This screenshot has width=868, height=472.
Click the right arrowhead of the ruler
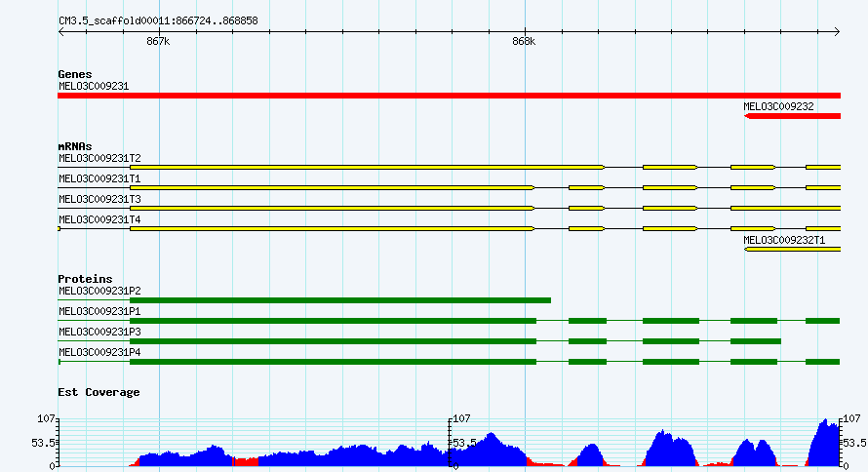[x=837, y=32]
